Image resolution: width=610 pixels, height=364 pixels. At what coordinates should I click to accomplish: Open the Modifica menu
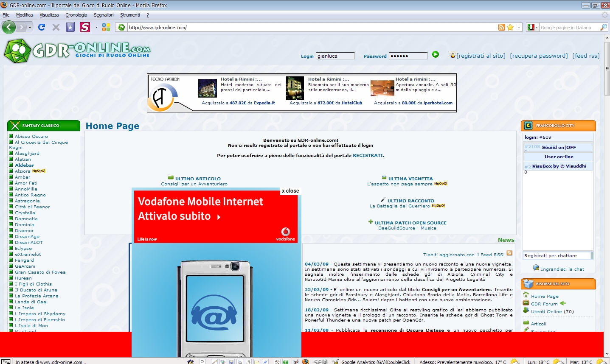[x=24, y=15]
